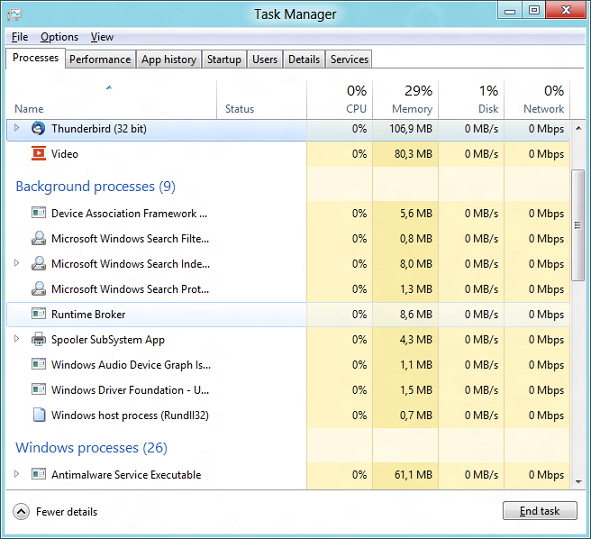Viewport: 591px width, 539px height.
Task: Sort processes by CPU column header
Action: point(340,100)
